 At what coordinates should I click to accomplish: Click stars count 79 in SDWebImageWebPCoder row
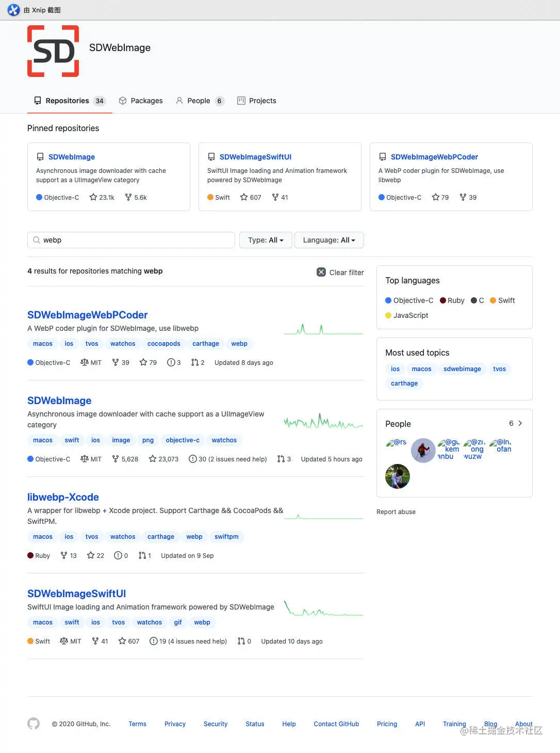[148, 362]
